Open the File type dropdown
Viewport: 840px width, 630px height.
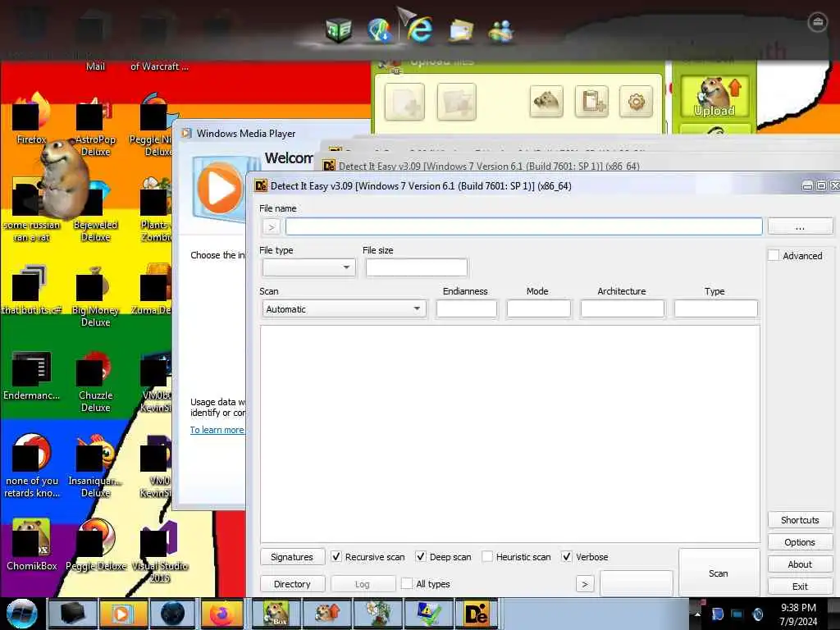308,267
